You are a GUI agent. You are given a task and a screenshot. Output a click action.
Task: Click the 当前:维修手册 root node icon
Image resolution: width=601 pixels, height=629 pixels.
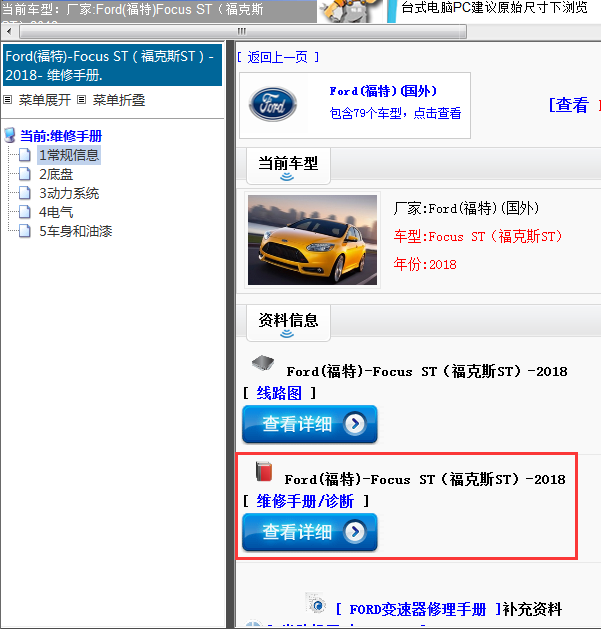click(10, 136)
